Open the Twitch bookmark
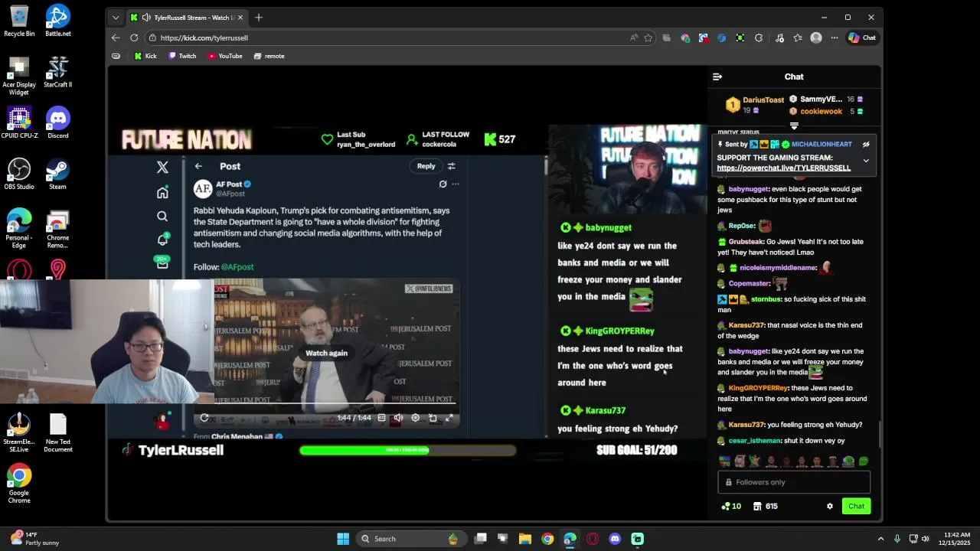The image size is (980, 551). (182, 56)
